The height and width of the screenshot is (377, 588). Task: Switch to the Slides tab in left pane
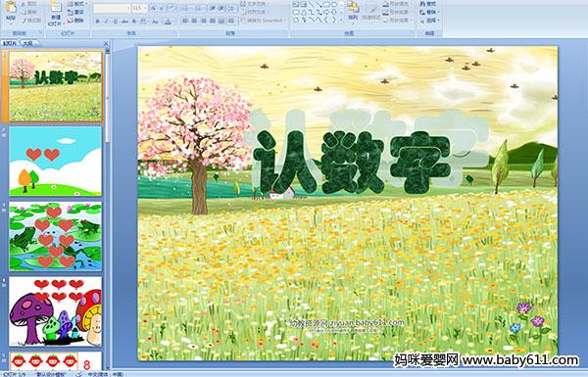click(x=10, y=43)
